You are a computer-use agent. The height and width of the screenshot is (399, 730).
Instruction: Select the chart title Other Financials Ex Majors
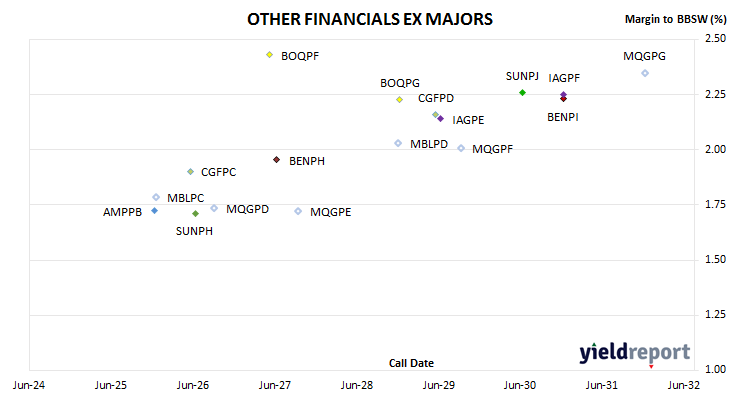point(370,19)
